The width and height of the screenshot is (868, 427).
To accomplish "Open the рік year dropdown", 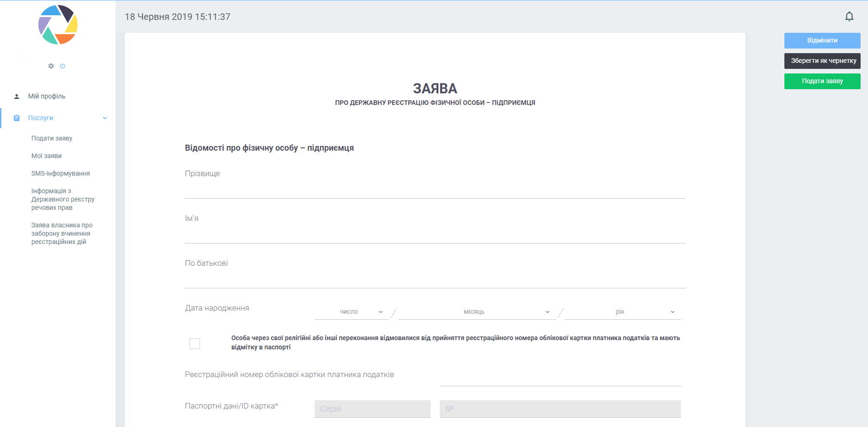I will pyautogui.click(x=622, y=312).
